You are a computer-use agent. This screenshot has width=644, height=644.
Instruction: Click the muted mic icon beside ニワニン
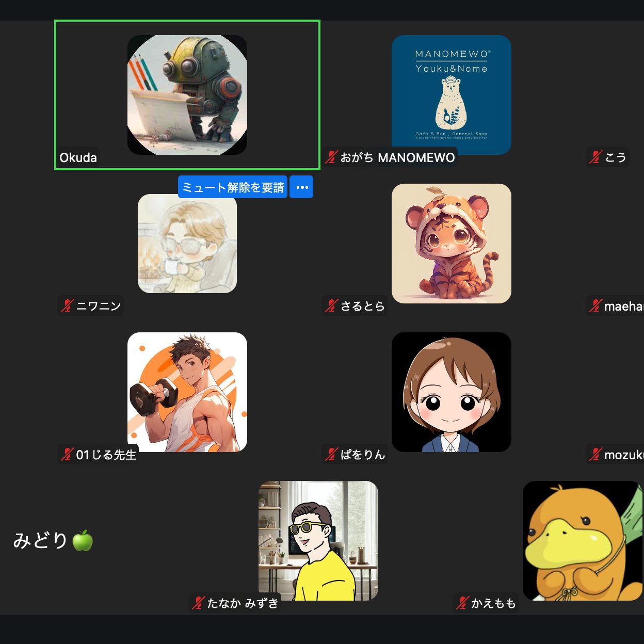67,305
